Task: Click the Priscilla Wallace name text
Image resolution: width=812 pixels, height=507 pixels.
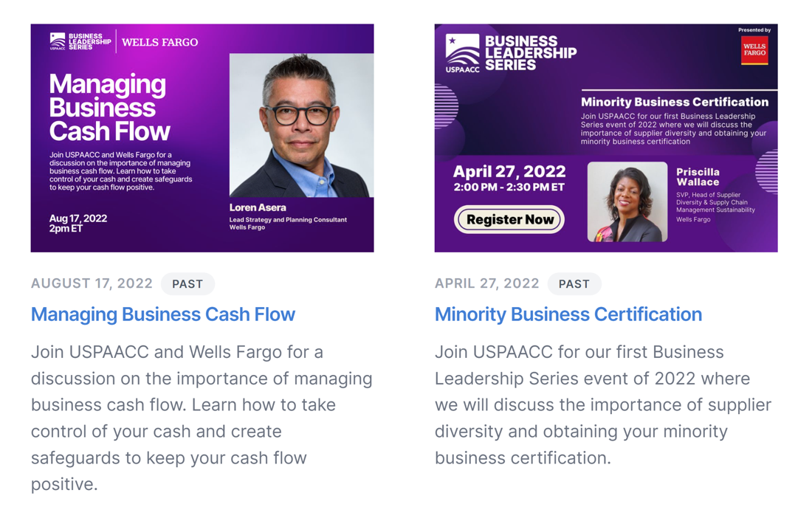Action: click(698, 177)
